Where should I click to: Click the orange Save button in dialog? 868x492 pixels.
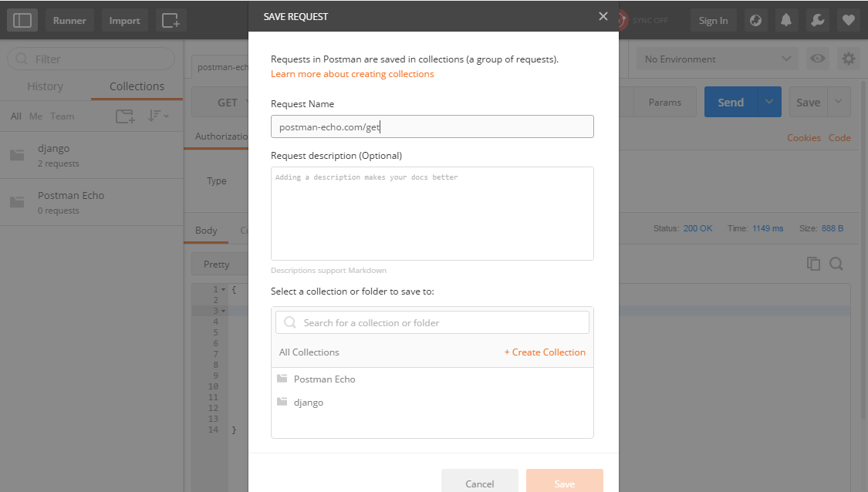pos(564,483)
